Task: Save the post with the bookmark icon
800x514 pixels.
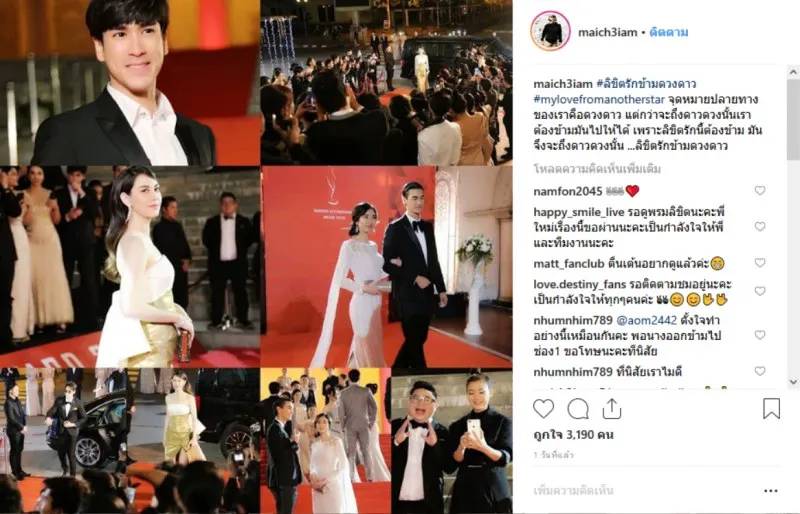Action: click(x=771, y=409)
